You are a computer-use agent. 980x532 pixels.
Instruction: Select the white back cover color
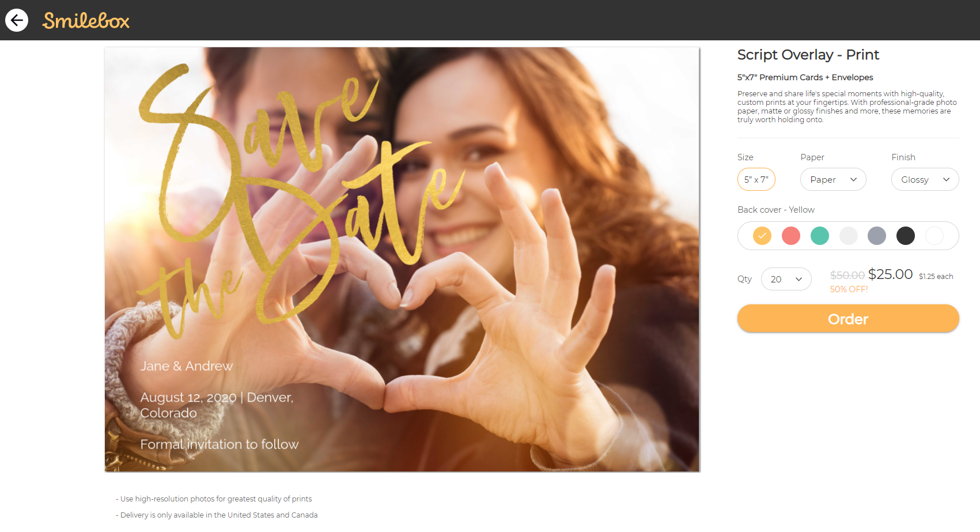934,236
